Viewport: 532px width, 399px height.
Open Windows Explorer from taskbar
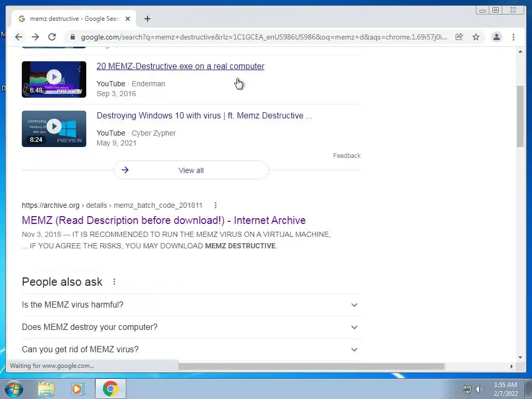pos(46,389)
